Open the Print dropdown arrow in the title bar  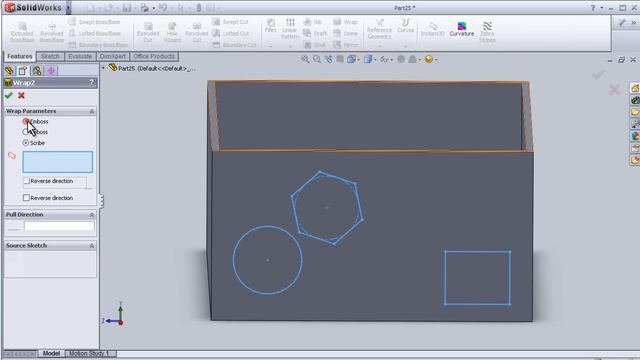[x=154, y=8]
